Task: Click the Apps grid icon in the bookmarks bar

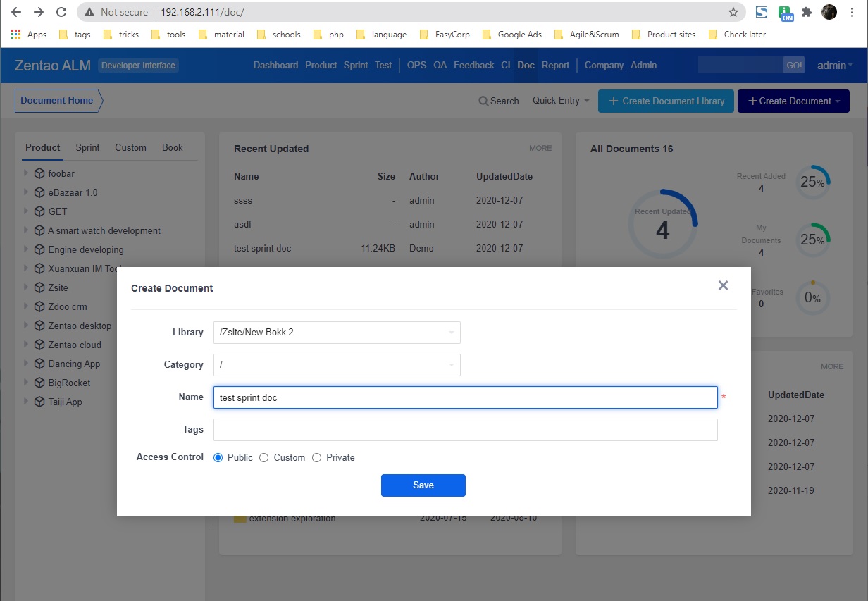Action: click(x=16, y=35)
